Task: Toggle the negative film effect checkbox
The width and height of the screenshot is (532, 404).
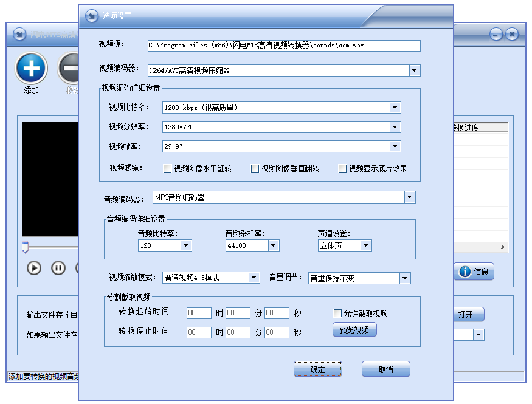Action: pos(342,168)
